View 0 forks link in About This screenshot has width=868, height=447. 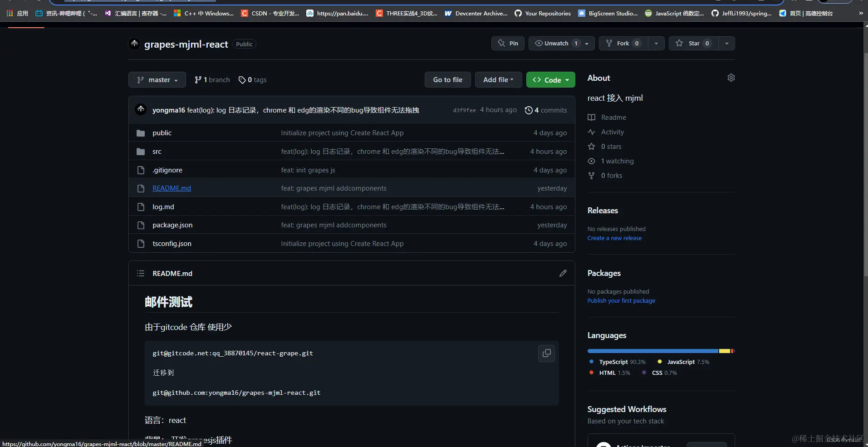tap(605, 176)
